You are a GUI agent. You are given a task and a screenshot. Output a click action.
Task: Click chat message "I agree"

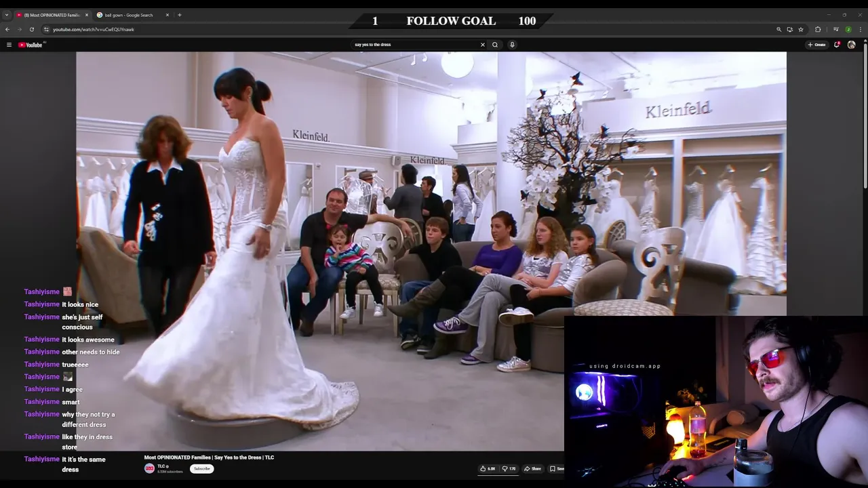(x=73, y=389)
